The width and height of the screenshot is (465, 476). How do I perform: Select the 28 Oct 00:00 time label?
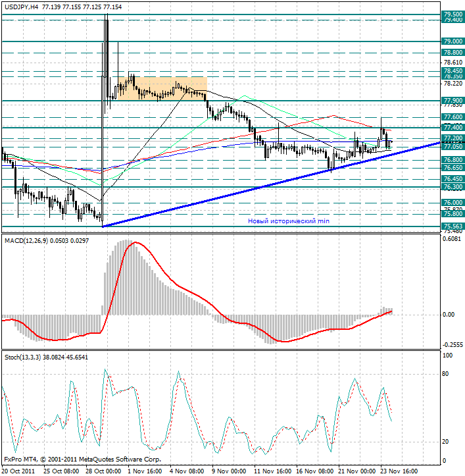102,471
